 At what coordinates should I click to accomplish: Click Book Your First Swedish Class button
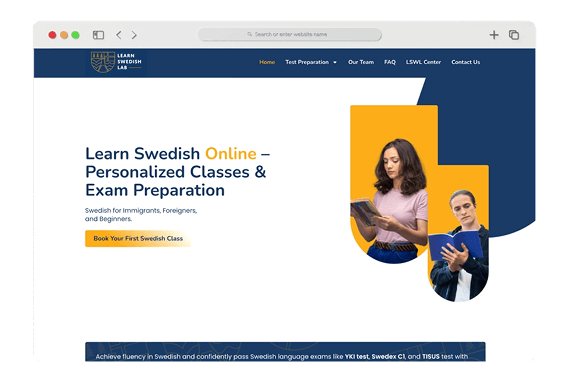pos(138,239)
